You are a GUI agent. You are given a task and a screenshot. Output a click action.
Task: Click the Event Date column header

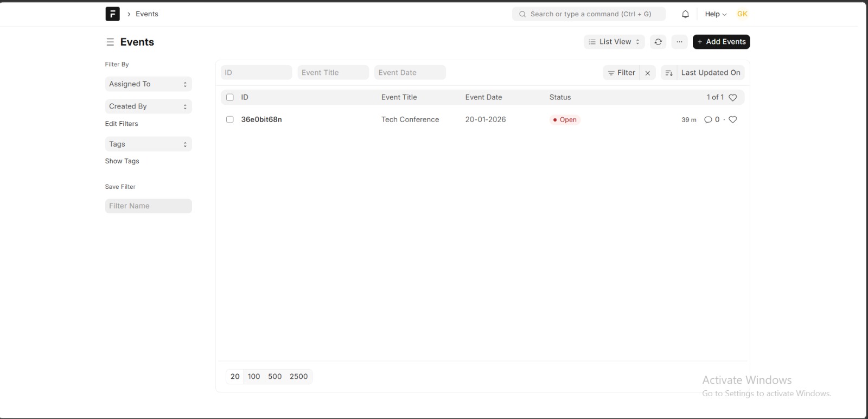[x=484, y=97]
